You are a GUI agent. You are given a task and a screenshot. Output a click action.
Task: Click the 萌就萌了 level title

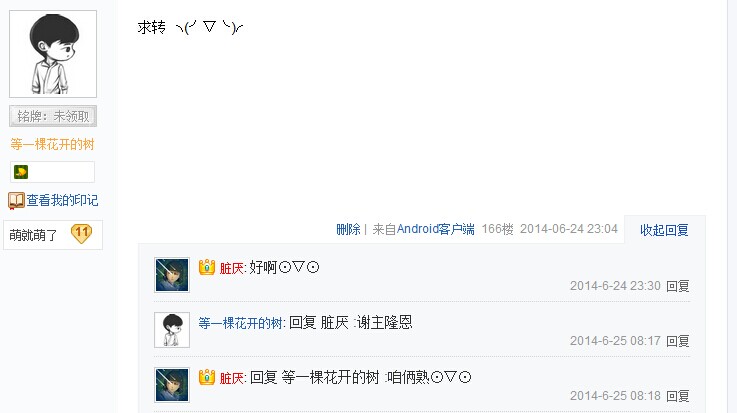point(33,235)
